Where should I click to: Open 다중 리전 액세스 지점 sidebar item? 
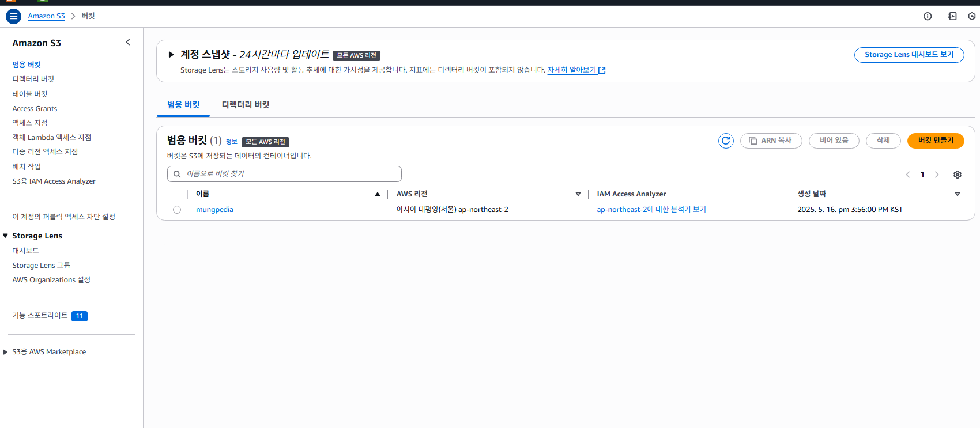tap(45, 151)
